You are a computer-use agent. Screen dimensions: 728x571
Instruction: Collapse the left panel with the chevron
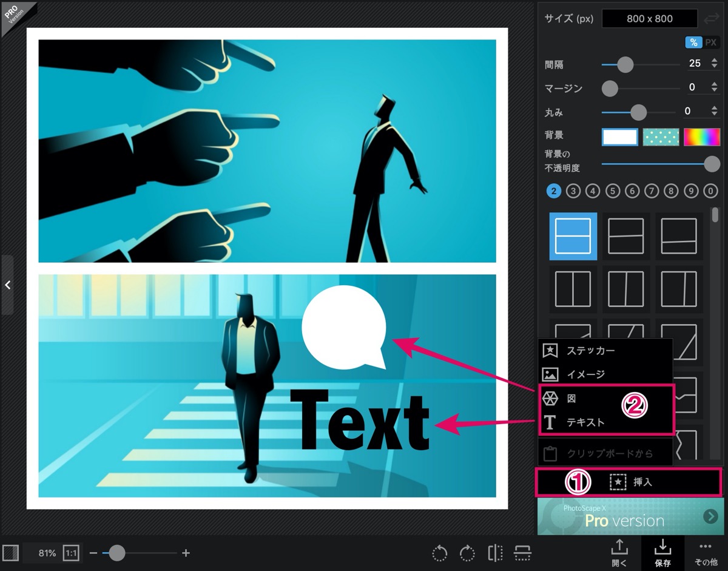click(x=7, y=285)
